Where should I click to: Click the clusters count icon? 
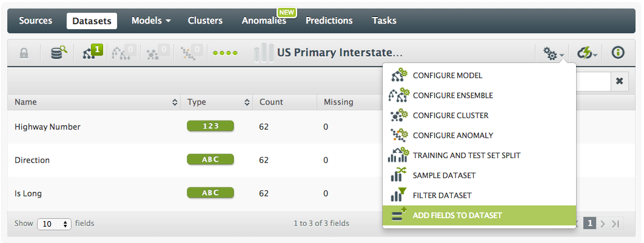(x=158, y=53)
